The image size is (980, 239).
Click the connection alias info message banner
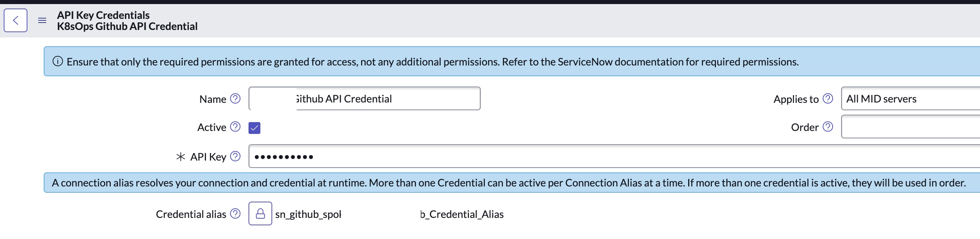point(508,183)
